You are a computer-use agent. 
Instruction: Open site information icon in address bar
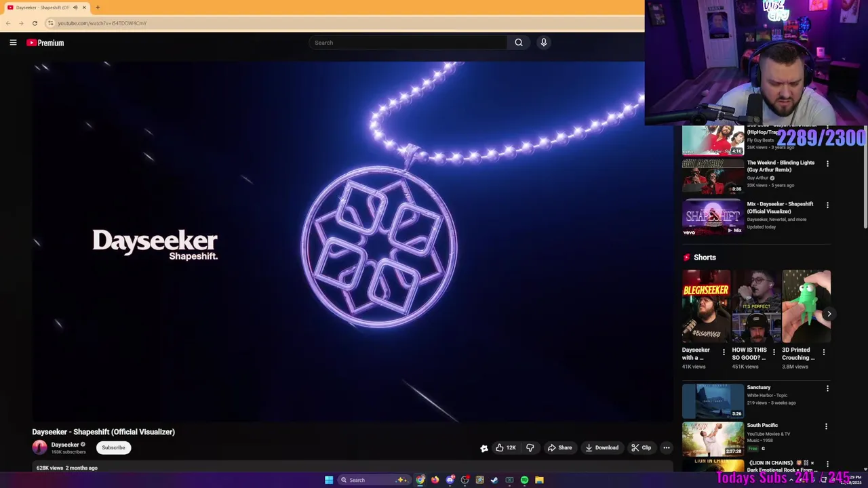(50, 23)
